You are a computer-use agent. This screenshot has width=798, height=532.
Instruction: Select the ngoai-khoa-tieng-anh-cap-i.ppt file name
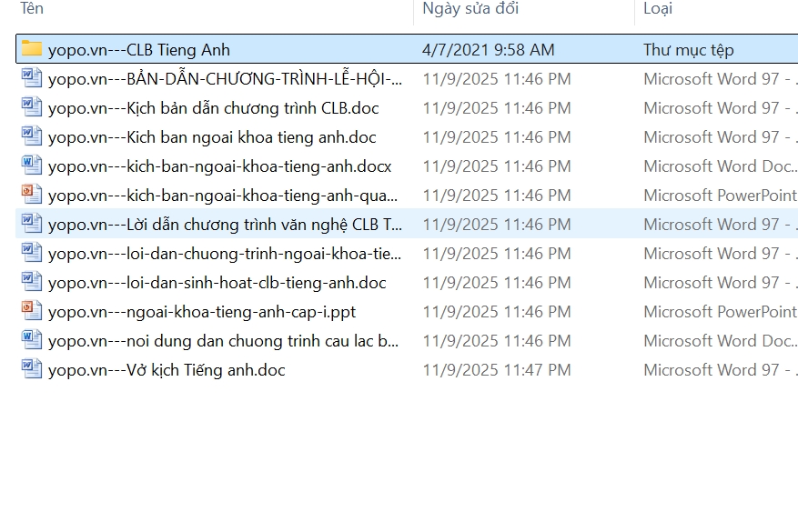tap(201, 312)
